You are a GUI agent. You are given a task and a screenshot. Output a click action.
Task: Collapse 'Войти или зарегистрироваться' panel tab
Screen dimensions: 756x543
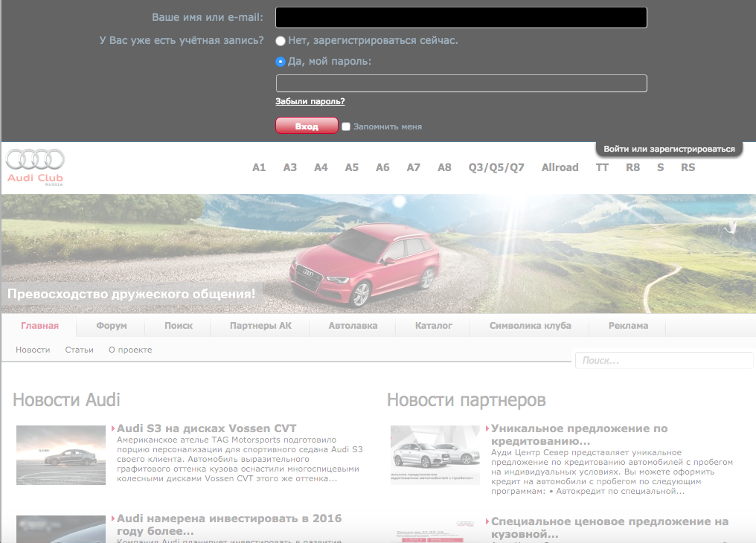(x=668, y=149)
